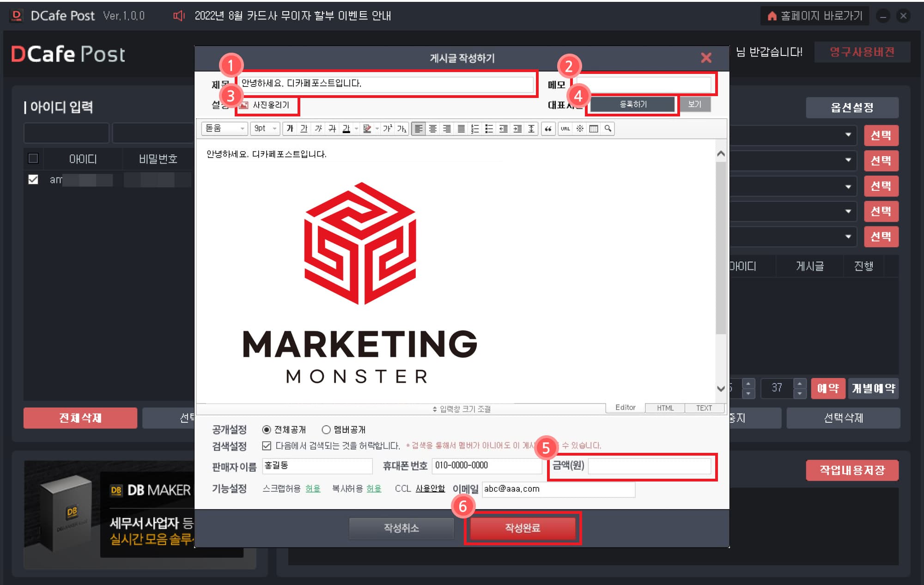Toggle the search permission checkbox
The image size is (924, 585).
tap(267, 446)
